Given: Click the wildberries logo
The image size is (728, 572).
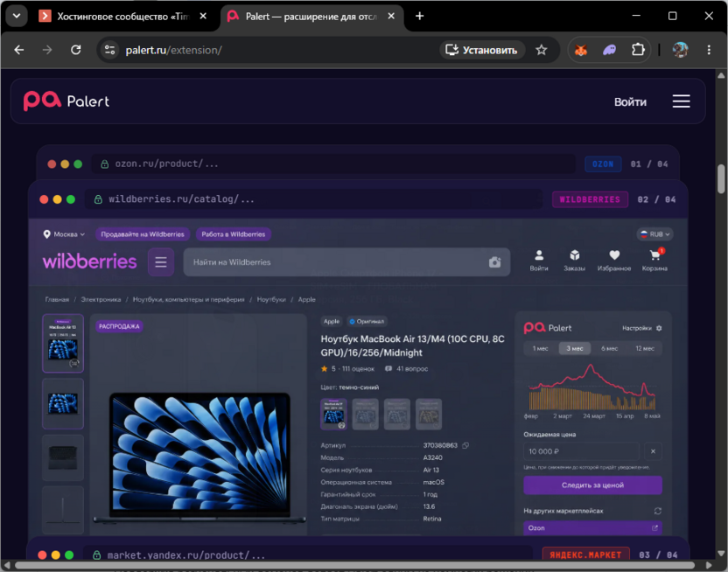Looking at the screenshot, I should (x=89, y=262).
